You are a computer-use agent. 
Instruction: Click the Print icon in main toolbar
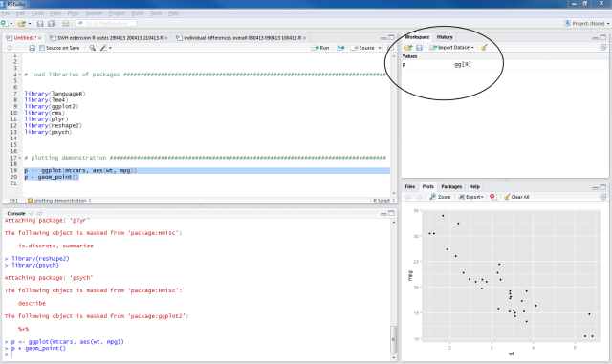(x=66, y=24)
